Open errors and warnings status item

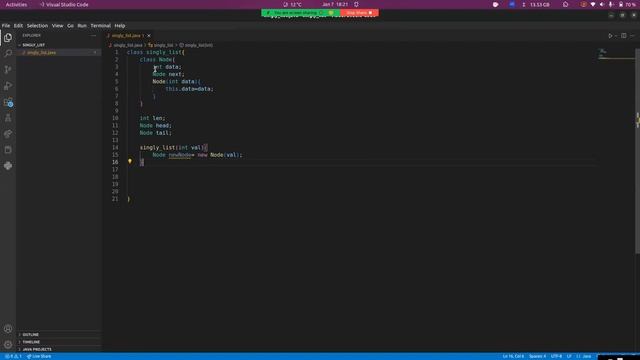13,356
